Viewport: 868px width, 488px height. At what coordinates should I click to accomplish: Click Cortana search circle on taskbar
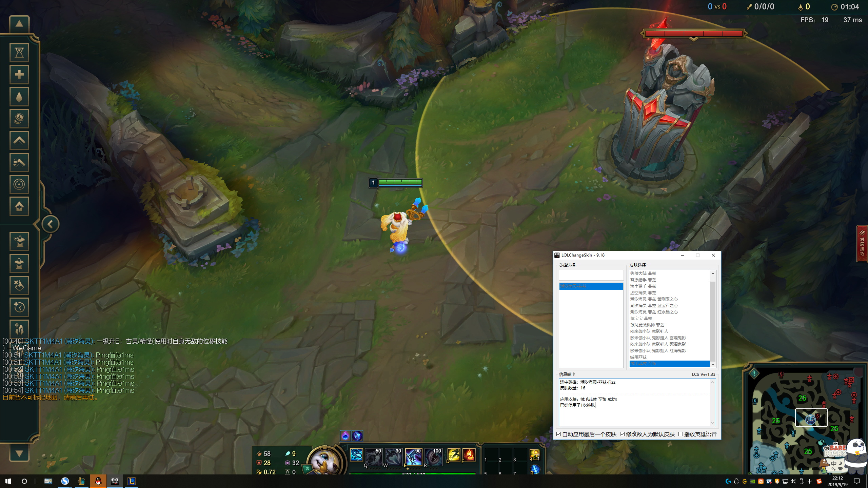click(24, 481)
